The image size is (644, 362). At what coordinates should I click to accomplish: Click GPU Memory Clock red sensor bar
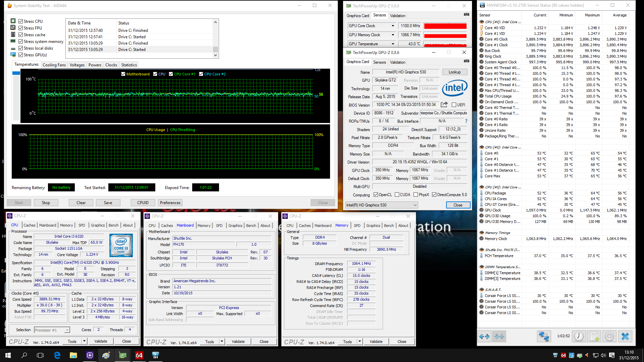pyautogui.click(x=445, y=36)
